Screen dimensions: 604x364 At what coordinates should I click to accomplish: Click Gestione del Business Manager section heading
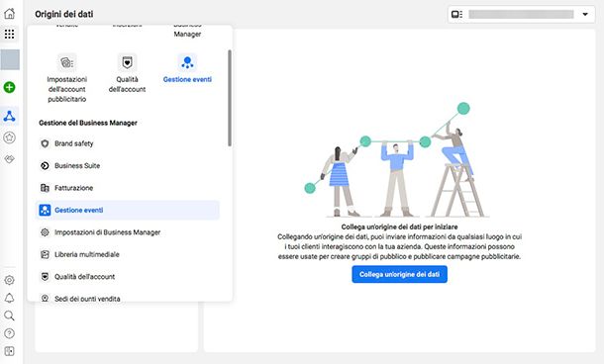pos(88,123)
